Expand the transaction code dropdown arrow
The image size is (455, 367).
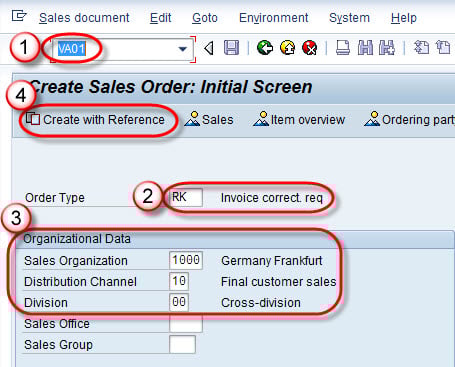point(182,49)
